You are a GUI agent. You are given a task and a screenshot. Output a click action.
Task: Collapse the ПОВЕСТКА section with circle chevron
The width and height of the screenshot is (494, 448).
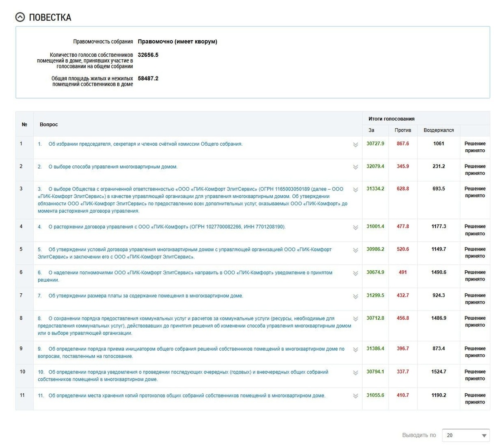coord(20,17)
